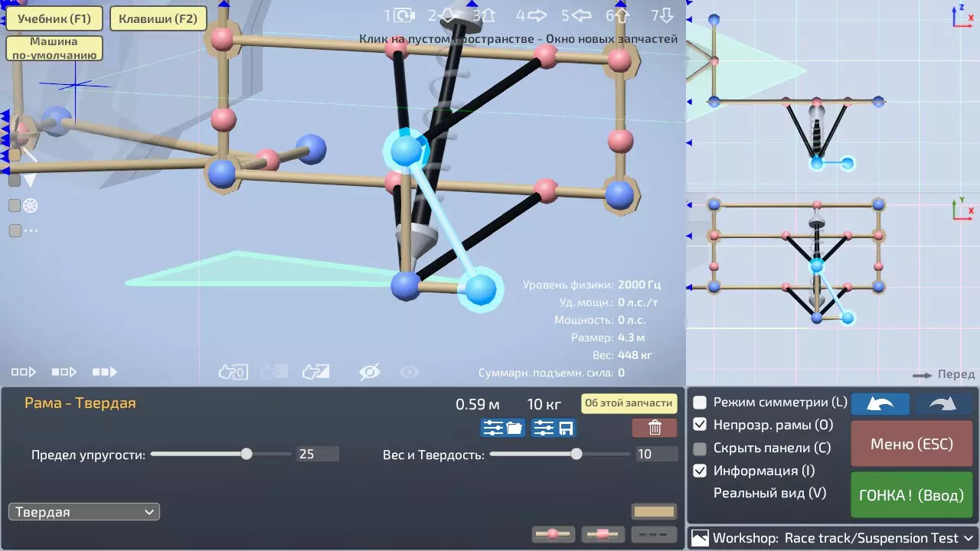Edit the Предел упругости value field

click(318, 454)
